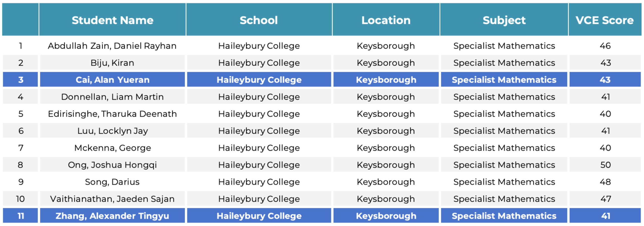Select Donnellan, Liam Martin cell
The image size is (644, 226).
112,97
